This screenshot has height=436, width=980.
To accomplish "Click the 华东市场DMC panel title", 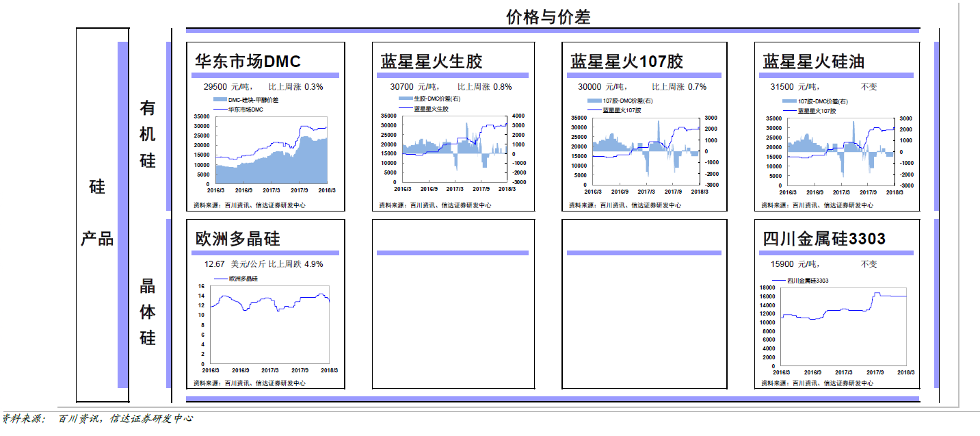I will point(248,62).
